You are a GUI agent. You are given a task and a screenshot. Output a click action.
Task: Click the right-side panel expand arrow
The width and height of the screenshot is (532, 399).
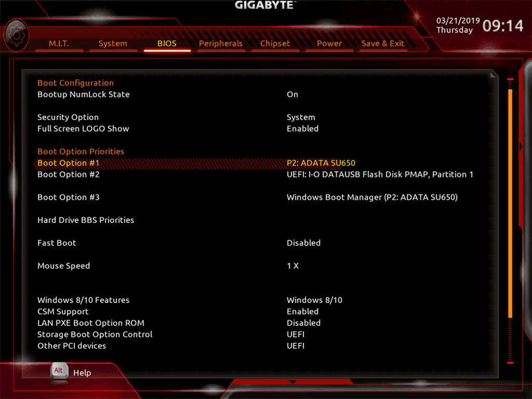521,146
